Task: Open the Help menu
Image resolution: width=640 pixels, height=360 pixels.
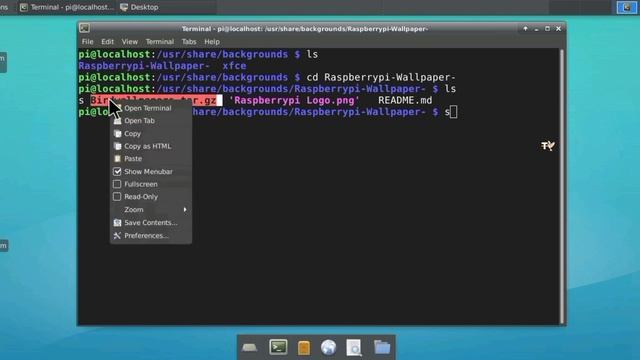Action: point(212,42)
